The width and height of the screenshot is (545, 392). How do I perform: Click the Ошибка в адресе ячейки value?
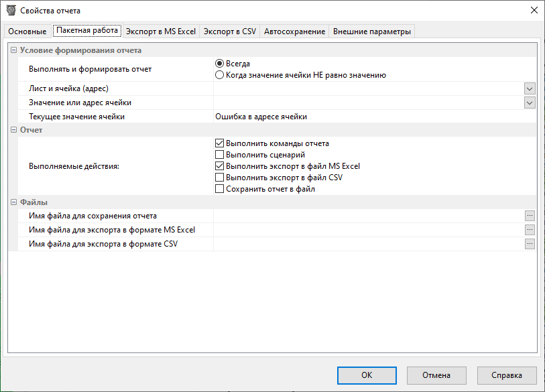tap(261, 117)
